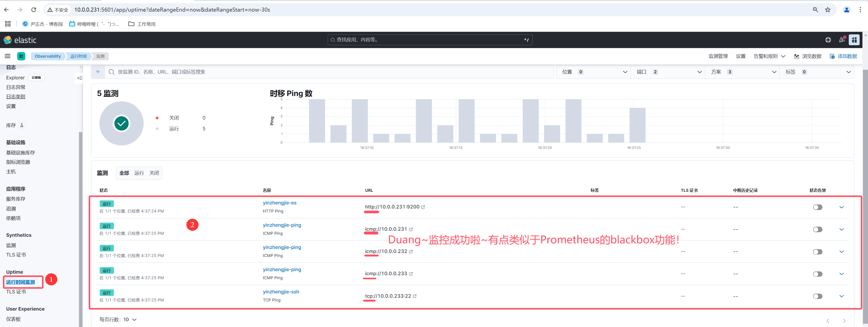This screenshot has height=327, width=868.
Task: Select the 运行 monitor status filter tab
Action: 139,173
